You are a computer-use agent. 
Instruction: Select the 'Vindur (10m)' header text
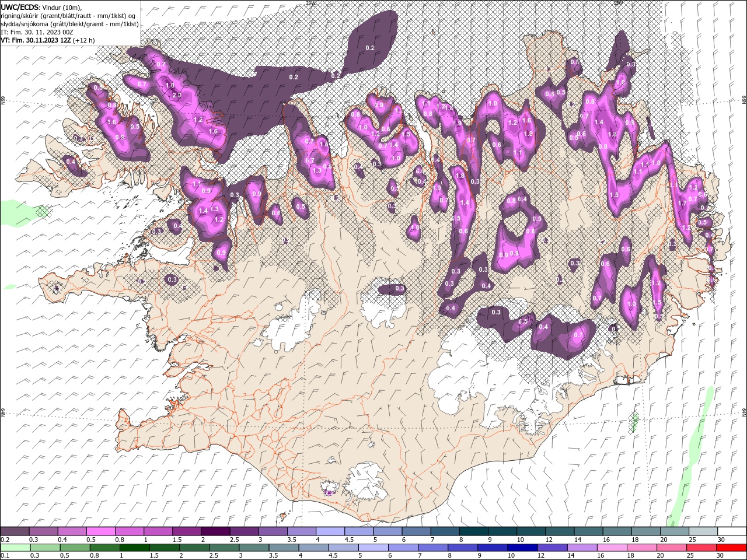62,7
